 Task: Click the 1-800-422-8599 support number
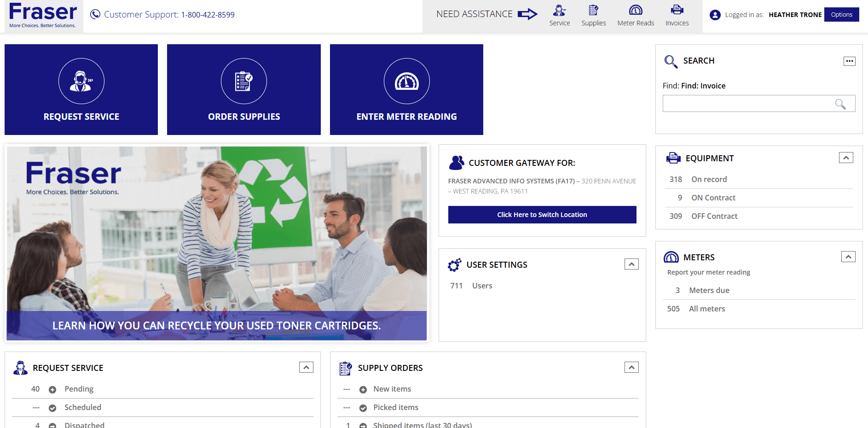pyautogui.click(x=208, y=15)
